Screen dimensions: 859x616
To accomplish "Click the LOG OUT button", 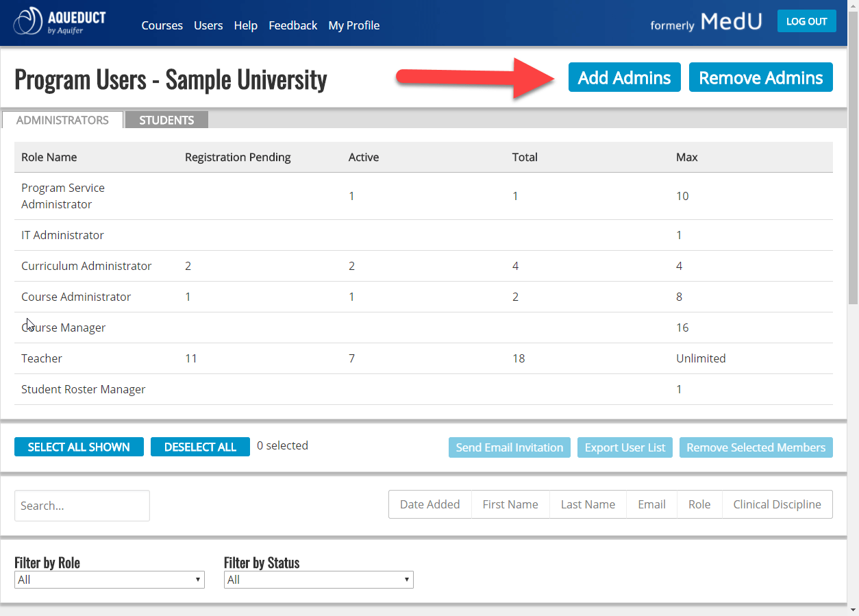I will [x=806, y=21].
